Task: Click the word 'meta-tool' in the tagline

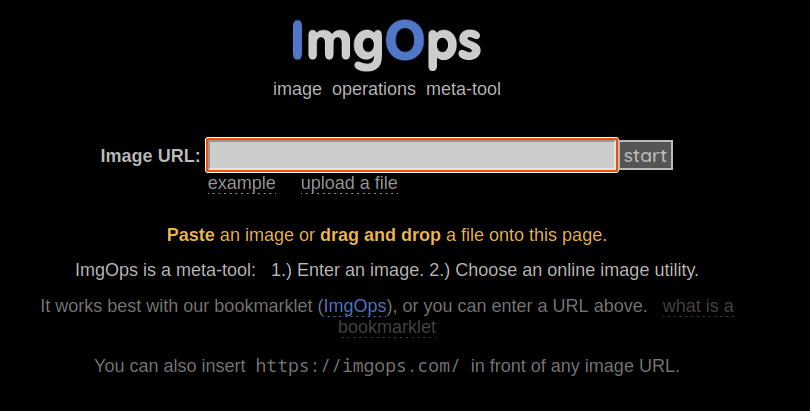Action: pos(463,89)
